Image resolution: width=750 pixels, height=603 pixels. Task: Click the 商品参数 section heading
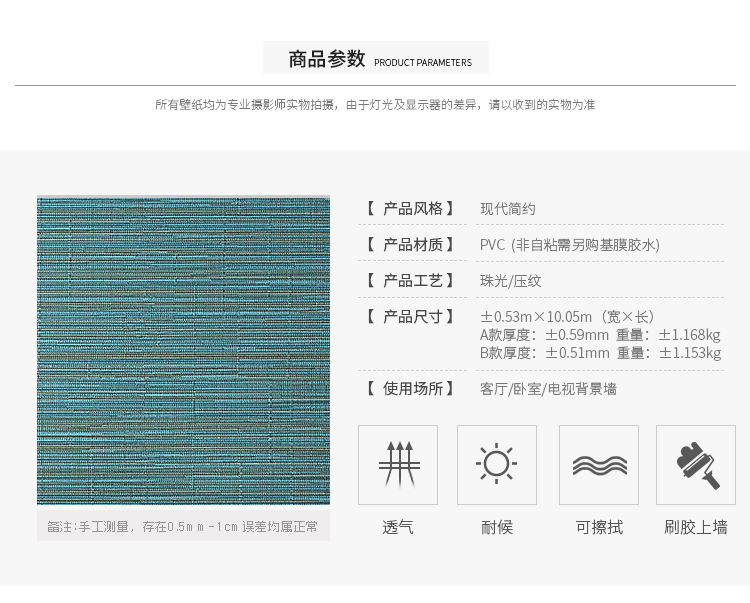pyautogui.click(x=326, y=59)
